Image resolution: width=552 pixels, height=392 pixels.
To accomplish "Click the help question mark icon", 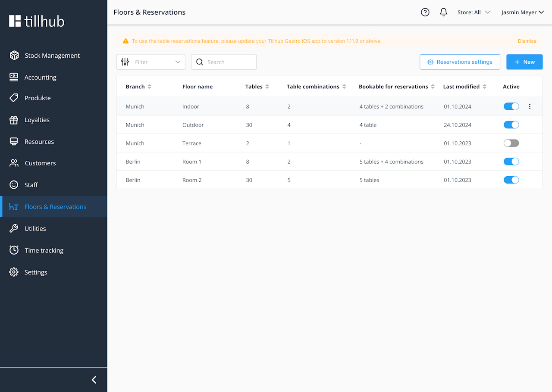I will pyautogui.click(x=425, y=12).
